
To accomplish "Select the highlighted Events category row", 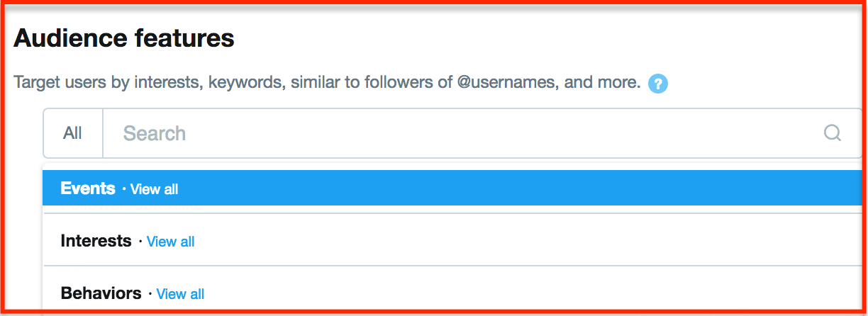I will tap(451, 188).
